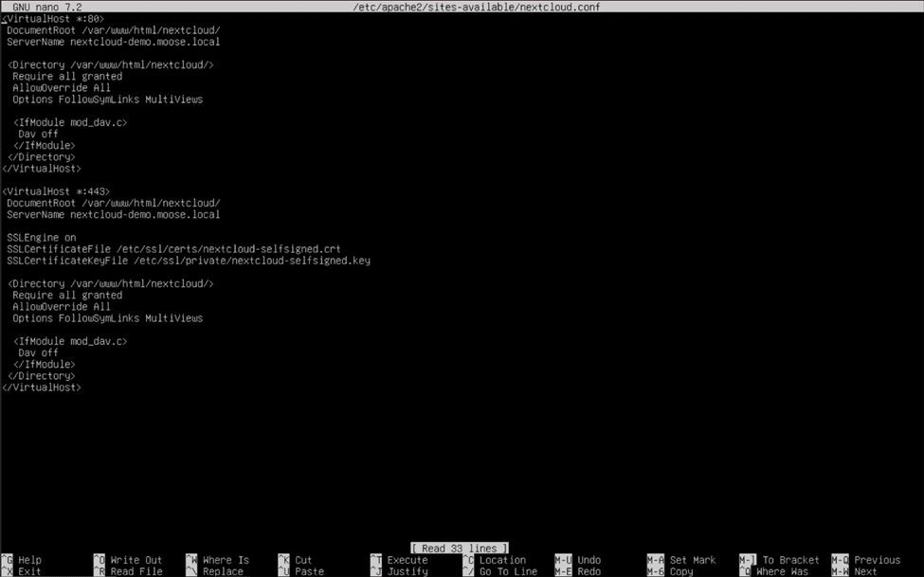Select the Go To Line shortcut label
The width and height of the screenshot is (924, 577).
tap(509, 571)
